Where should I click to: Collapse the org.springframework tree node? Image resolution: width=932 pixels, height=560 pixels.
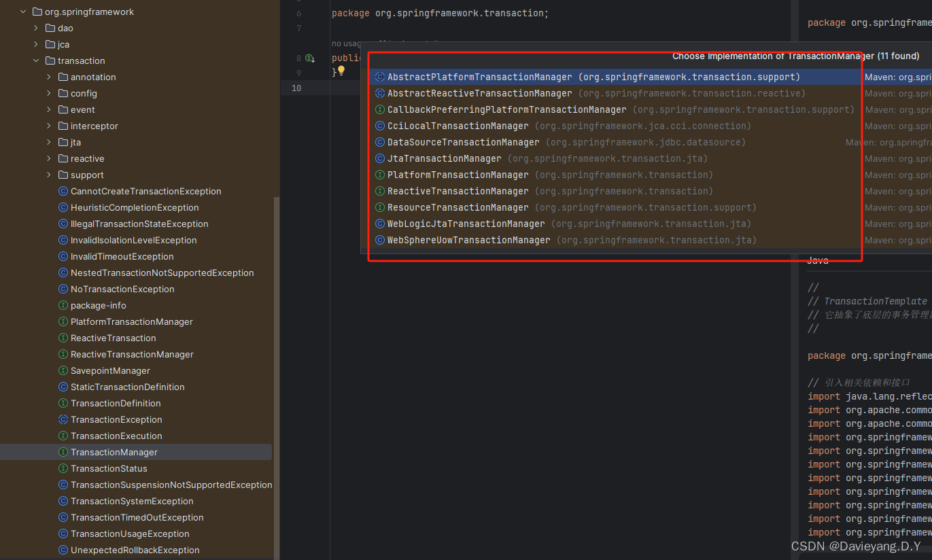pyautogui.click(x=23, y=12)
